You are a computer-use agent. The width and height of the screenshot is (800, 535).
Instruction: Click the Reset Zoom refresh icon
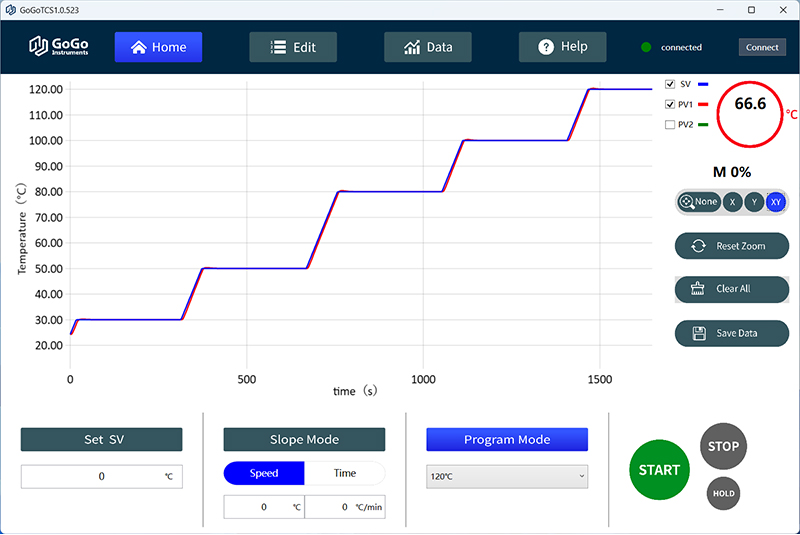(x=698, y=246)
